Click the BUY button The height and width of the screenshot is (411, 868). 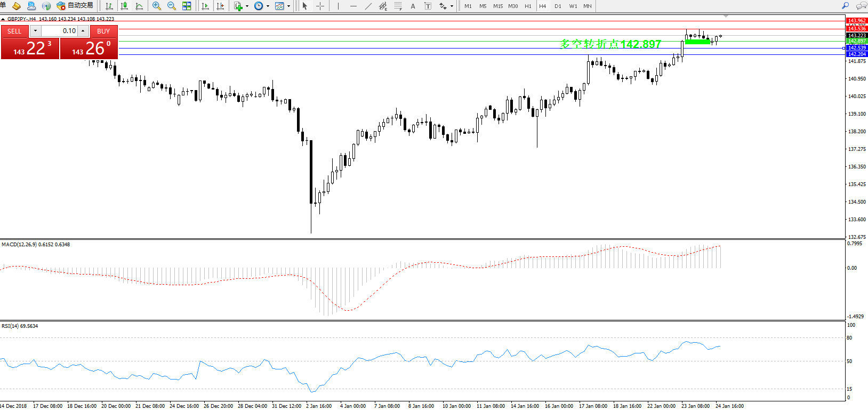click(103, 31)
